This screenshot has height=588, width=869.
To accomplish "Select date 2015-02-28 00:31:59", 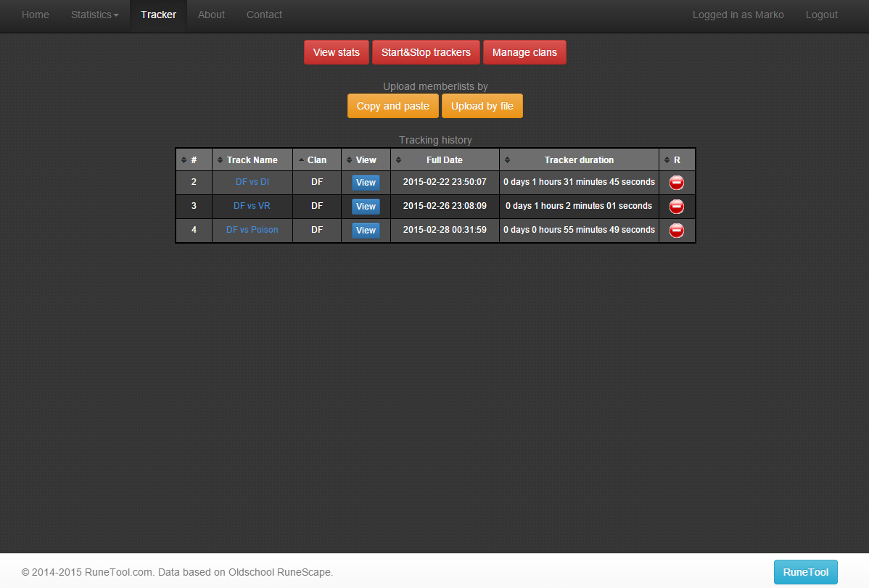I will [x=445, y=229].
